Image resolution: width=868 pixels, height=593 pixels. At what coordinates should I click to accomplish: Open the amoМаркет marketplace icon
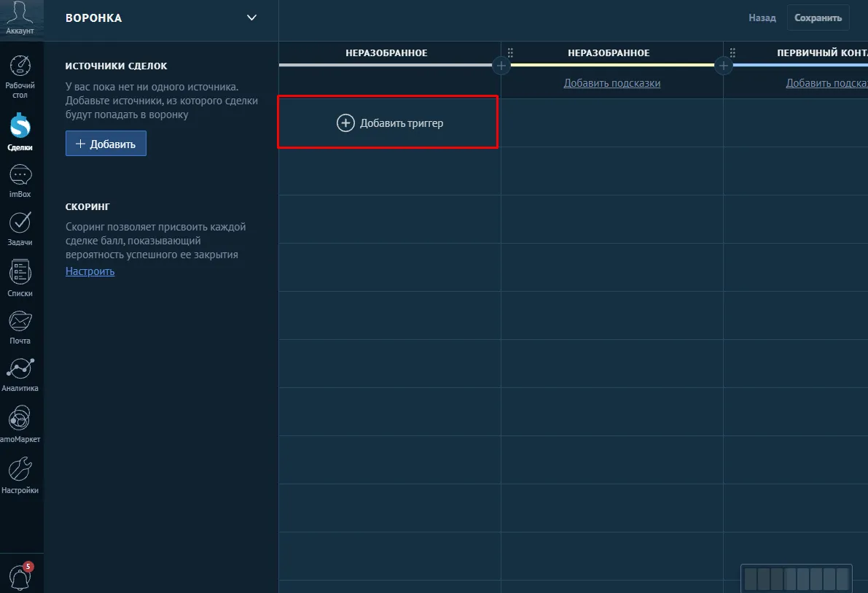coord(20,425)
